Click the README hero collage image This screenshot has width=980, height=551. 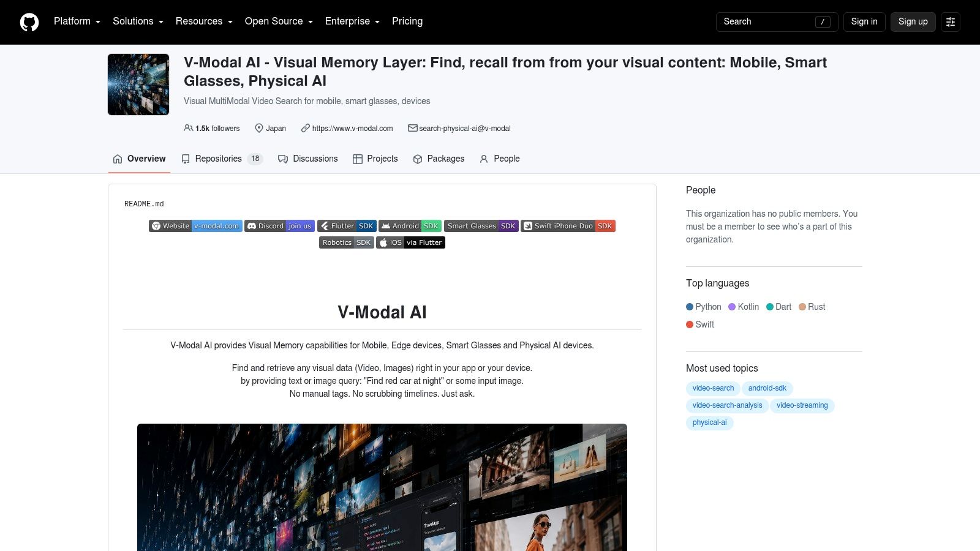[x=382, y=487]
